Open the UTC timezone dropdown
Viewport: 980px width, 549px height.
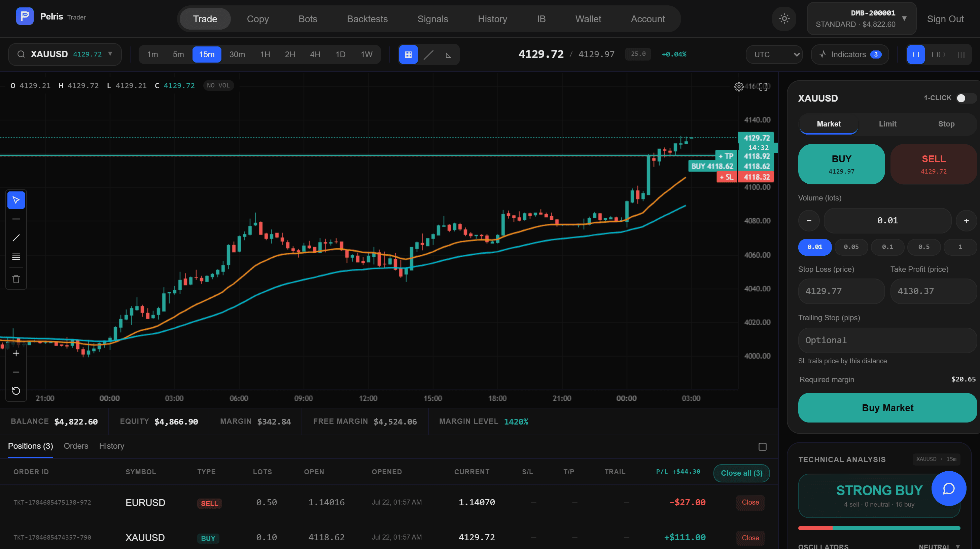(774, 54)
